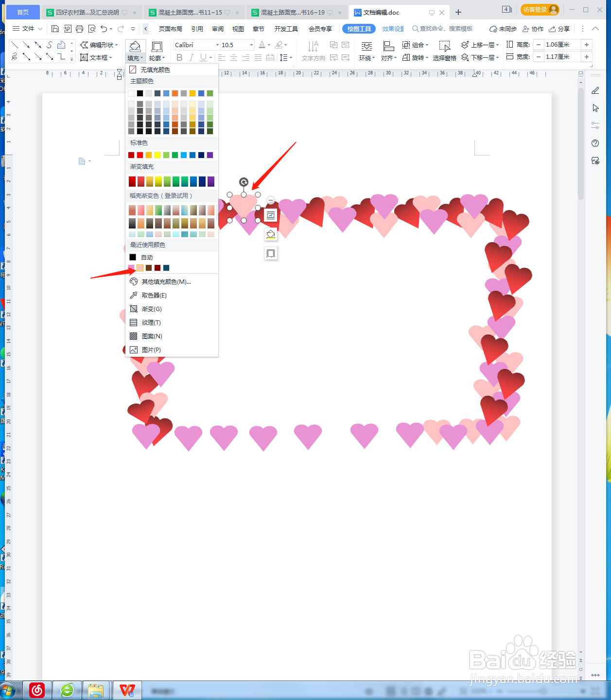This screenshot has height=700, width=611.
Task: Switch to Effect Settings (效果设置) tab
Action: coord(393,29)
